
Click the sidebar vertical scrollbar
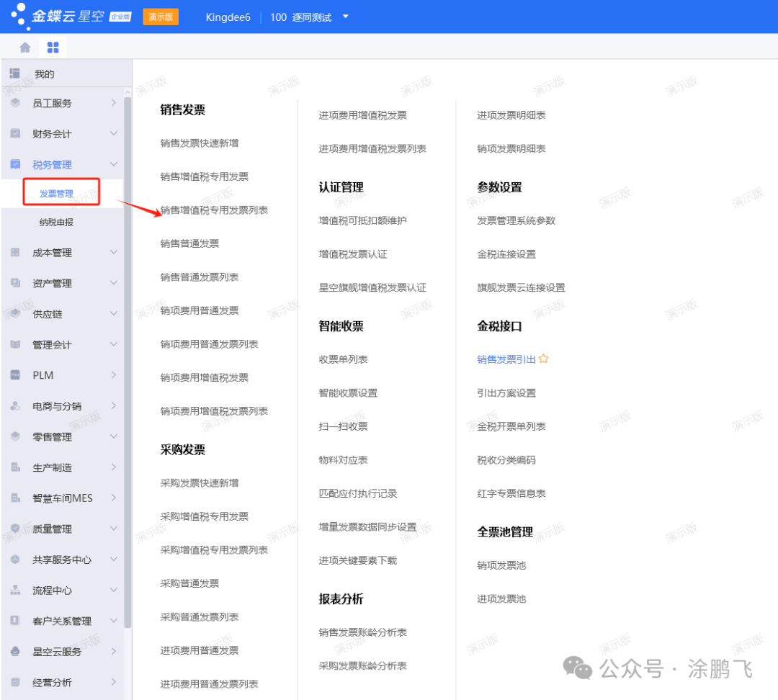click(x=128, y=360)
